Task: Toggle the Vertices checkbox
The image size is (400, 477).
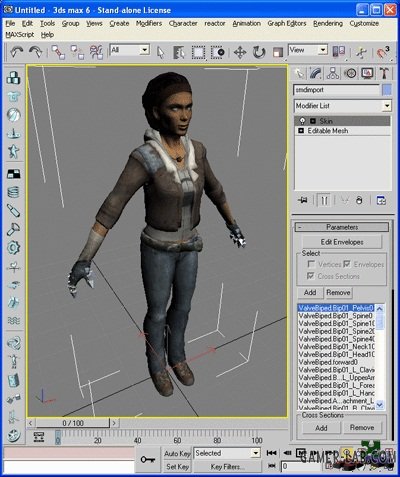Action: (311, 264)
